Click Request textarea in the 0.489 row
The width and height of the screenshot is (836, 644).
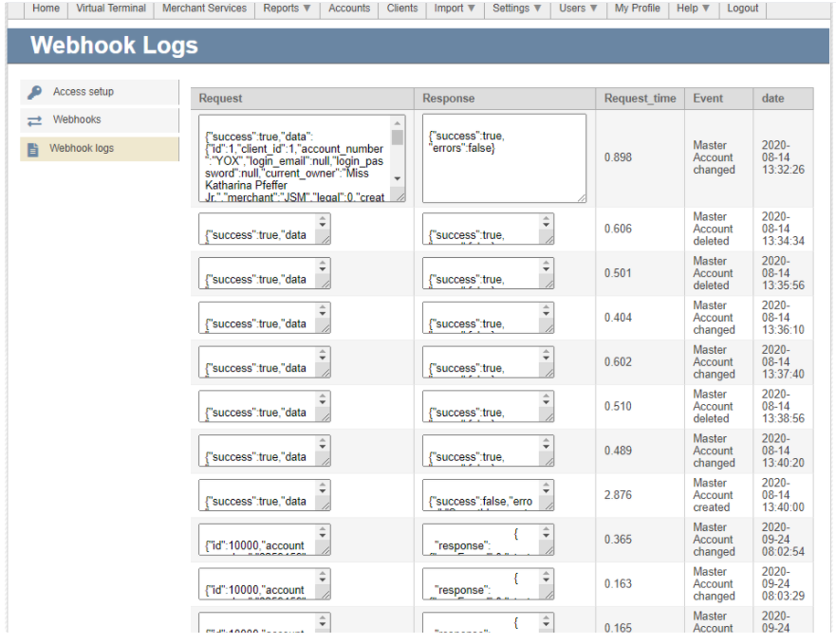(x=265, y=451)
